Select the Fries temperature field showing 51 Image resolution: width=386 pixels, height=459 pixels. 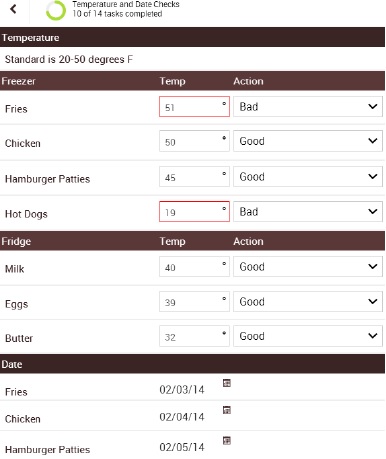(x=194, y=107)
